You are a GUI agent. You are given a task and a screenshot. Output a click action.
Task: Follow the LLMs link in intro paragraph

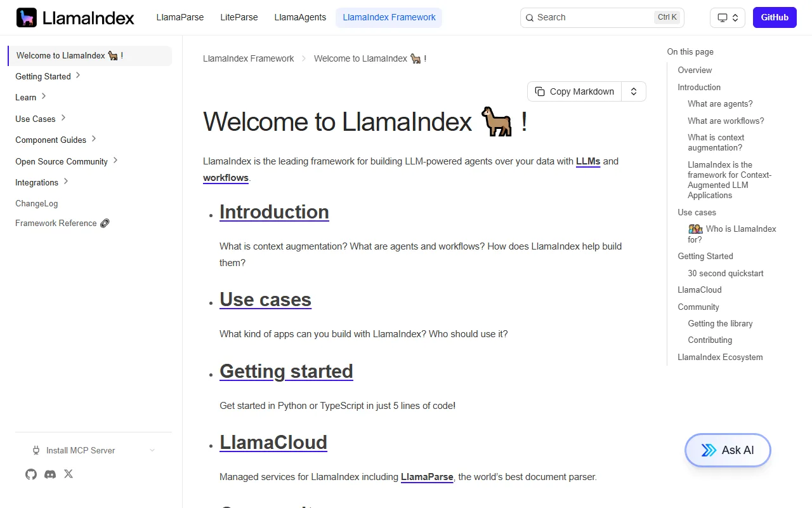[588, 162]
